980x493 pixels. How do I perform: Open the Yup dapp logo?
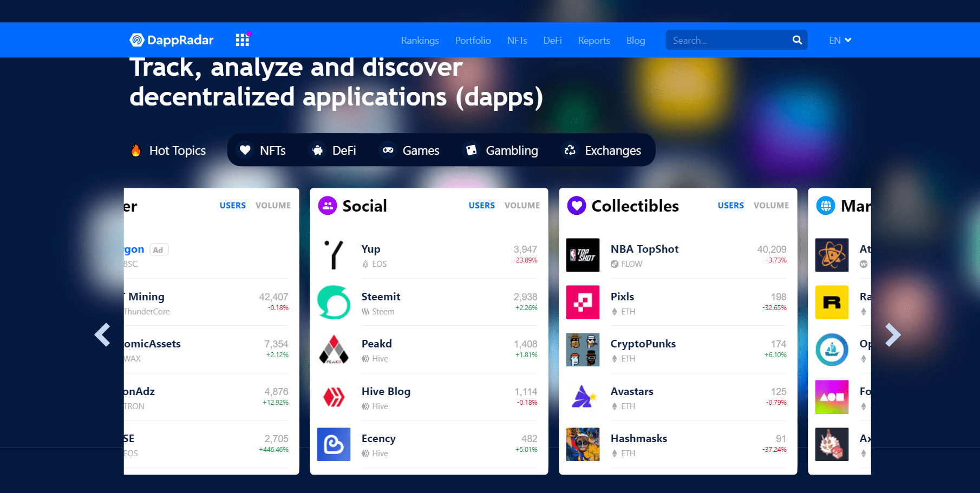[334, 255]
